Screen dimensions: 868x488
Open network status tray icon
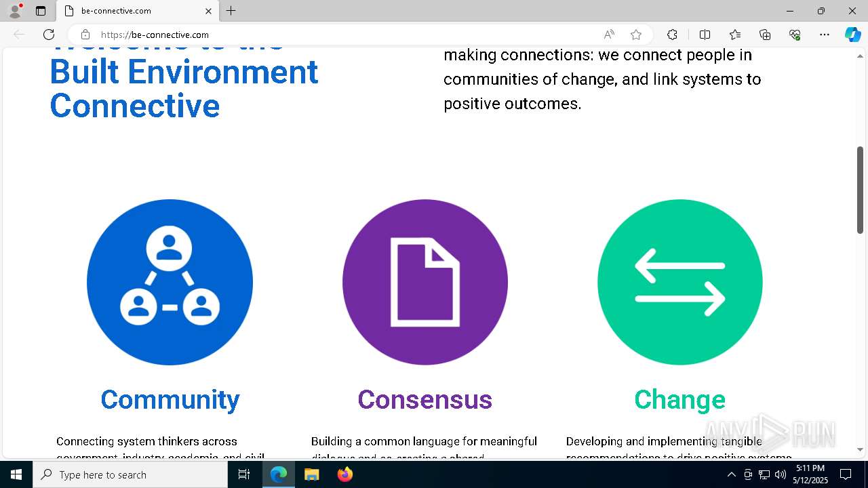pyautogui.click(x=764, y=474)
